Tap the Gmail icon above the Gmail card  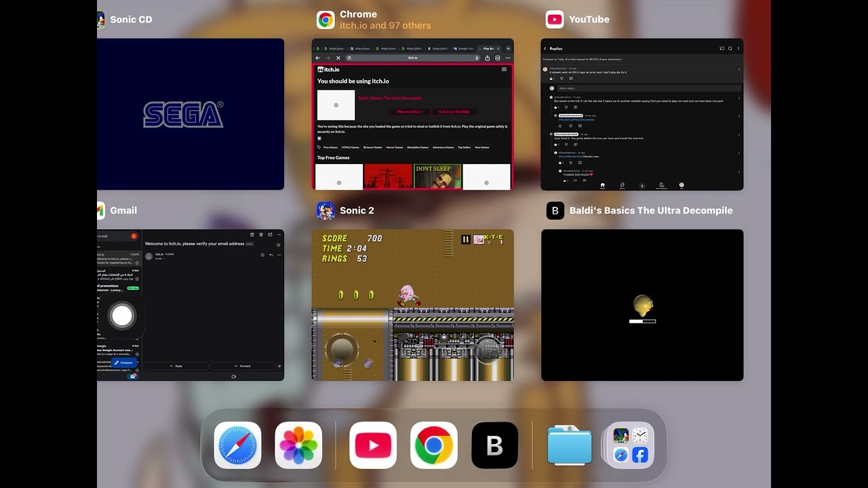tap(100, 211)
